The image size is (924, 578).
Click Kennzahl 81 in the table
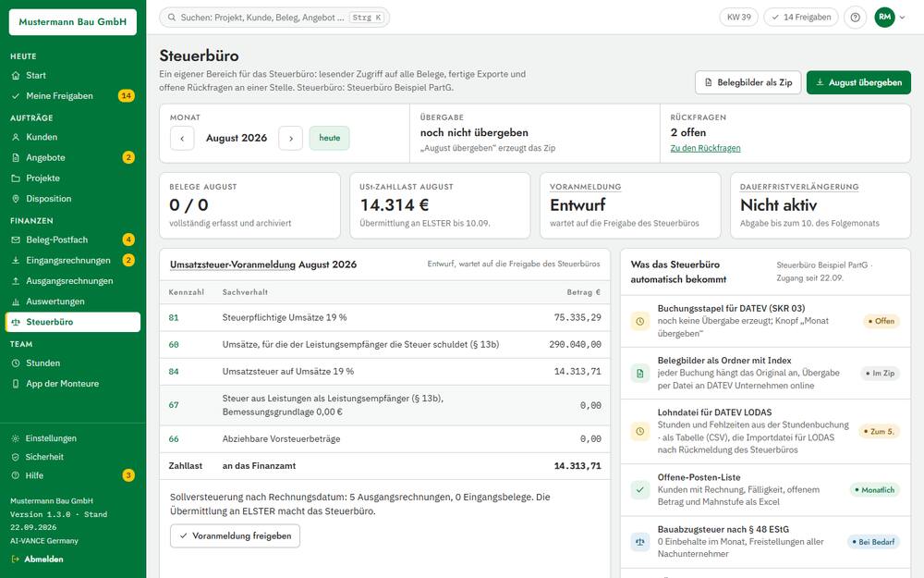click(174, 318)
